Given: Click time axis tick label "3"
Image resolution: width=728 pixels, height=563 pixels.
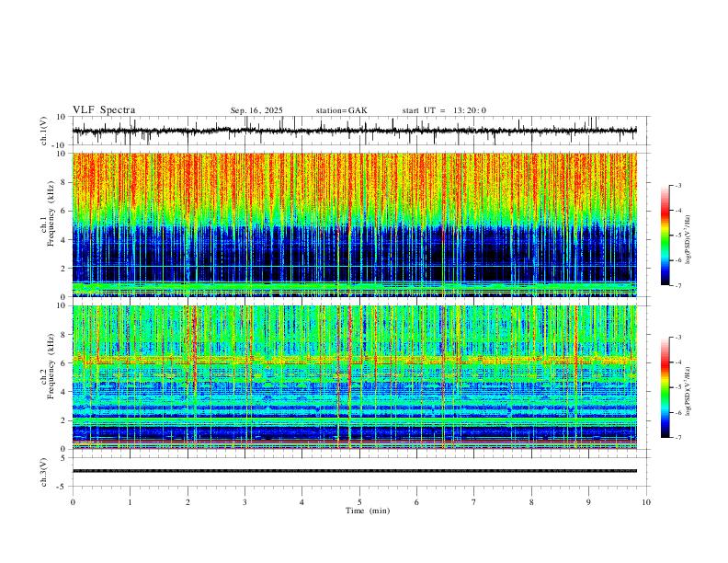Looking at the screenshot, I should [x=245, y=502].
